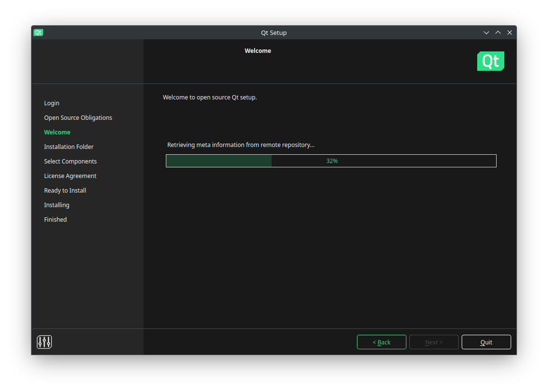Viewport: 548px width, 392px height.
Task: Click the 'Retrieving meta information' status text
Action: [x=241, y=145]
